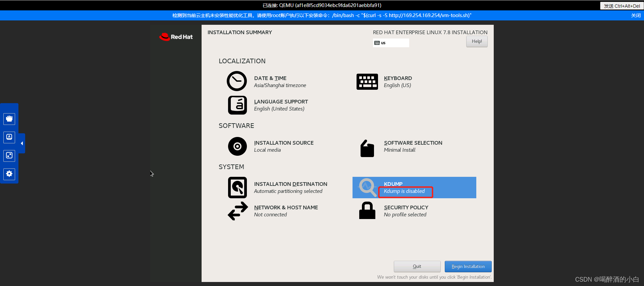
Task: Open SECURITY POLICY label
Action: [x=406, y=208]
